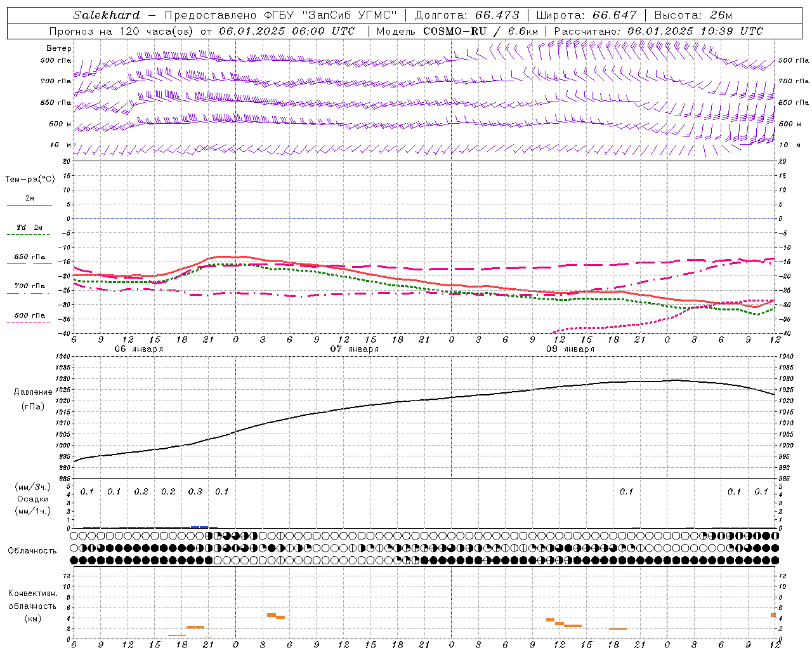Click the latitude value 66.647
Screen dimensions: 812x650
[x=615, y=15]
